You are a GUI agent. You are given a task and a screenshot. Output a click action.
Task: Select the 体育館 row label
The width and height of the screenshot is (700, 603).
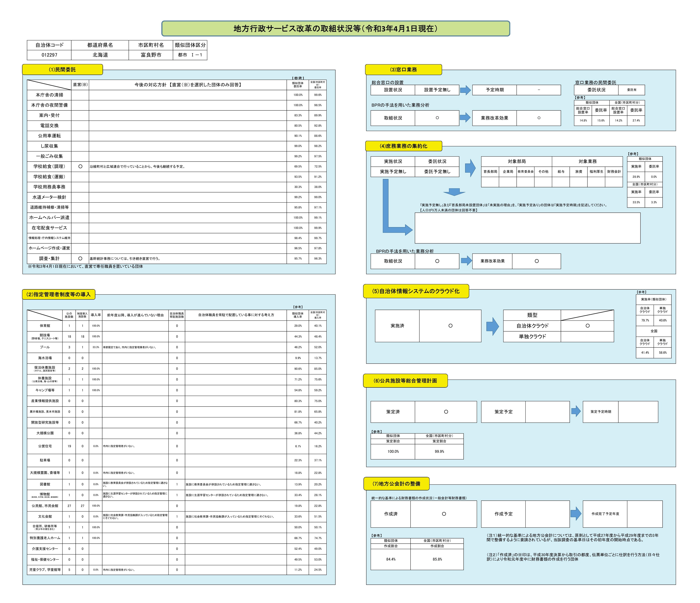(45, 326)
